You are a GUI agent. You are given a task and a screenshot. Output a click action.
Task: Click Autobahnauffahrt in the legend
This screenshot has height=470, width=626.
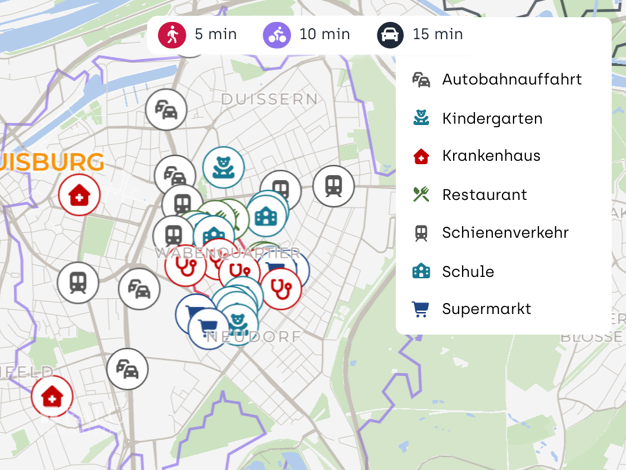[497, 79]
